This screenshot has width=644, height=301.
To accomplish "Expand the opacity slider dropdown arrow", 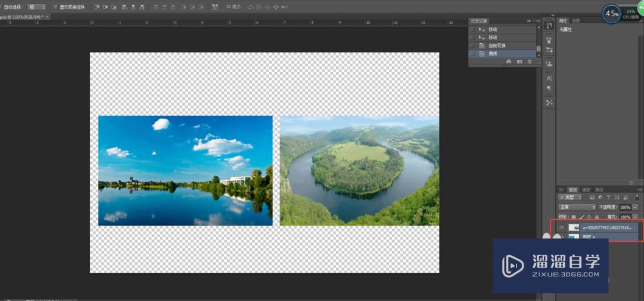I will (635, 207).
